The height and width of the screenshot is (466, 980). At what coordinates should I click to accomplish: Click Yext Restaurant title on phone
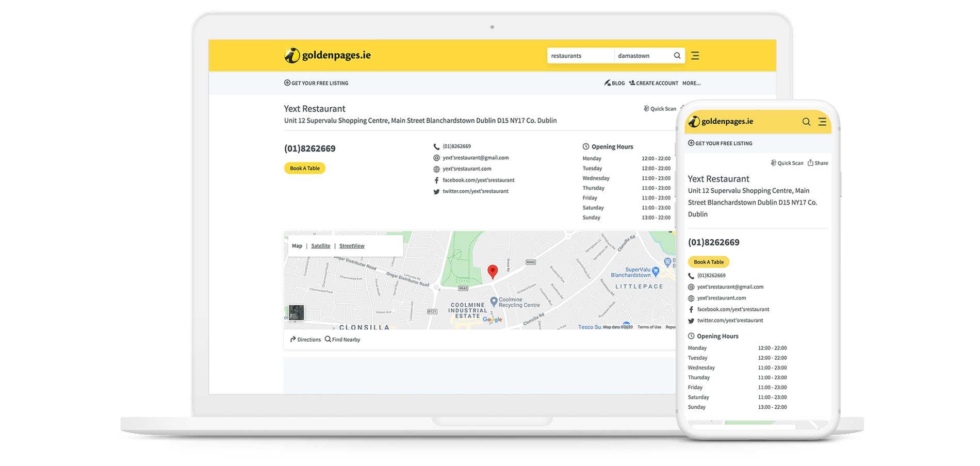718,179
